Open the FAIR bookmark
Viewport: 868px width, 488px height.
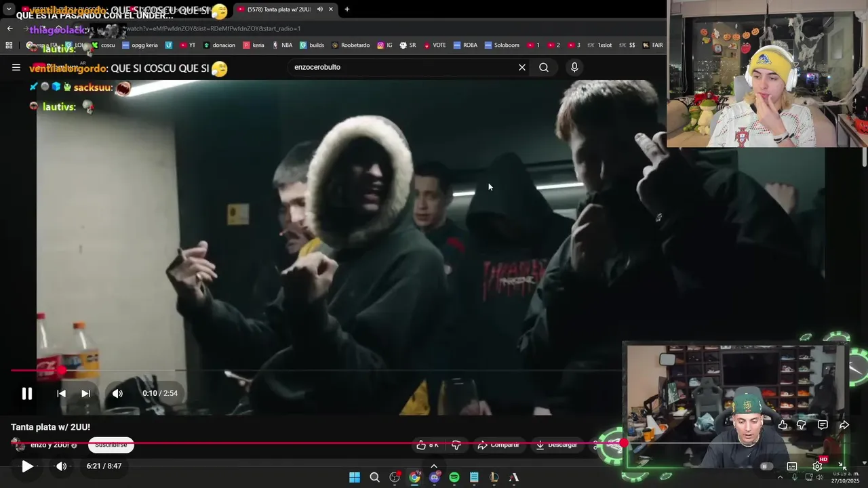point(653,45)
